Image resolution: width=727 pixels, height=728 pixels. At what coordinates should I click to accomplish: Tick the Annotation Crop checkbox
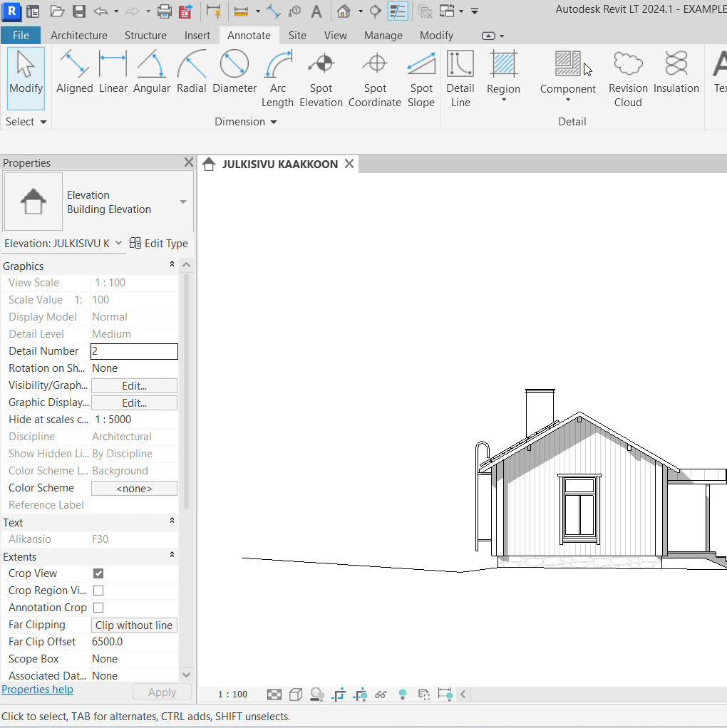coord(98,608)
